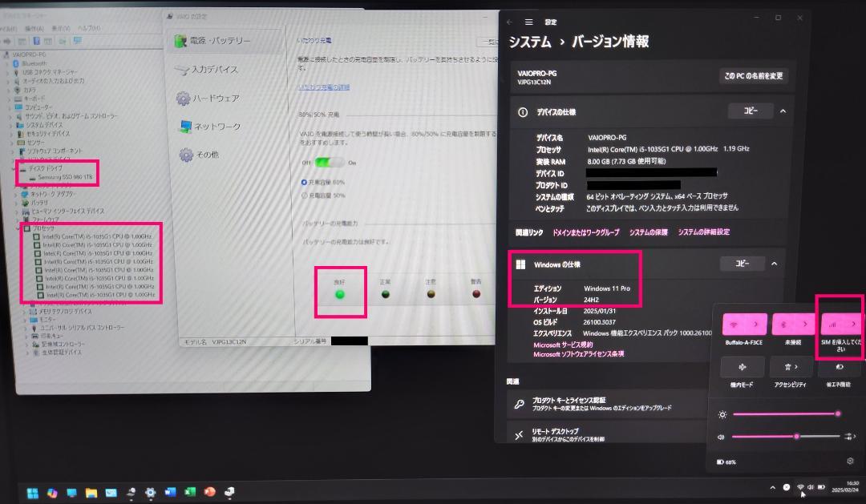866x504 pixels.
Task: Open システムの詳細設定 link
Action: click(704, 232)
